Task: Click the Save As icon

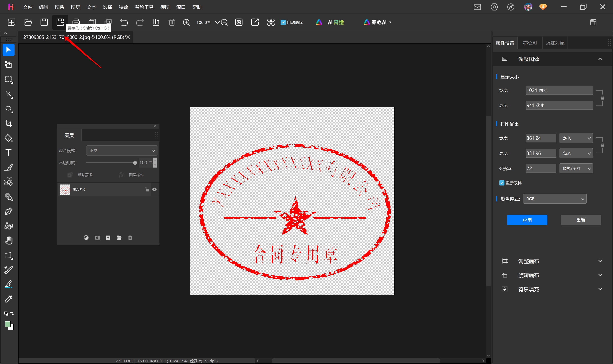Action: [x=60, y=22]
